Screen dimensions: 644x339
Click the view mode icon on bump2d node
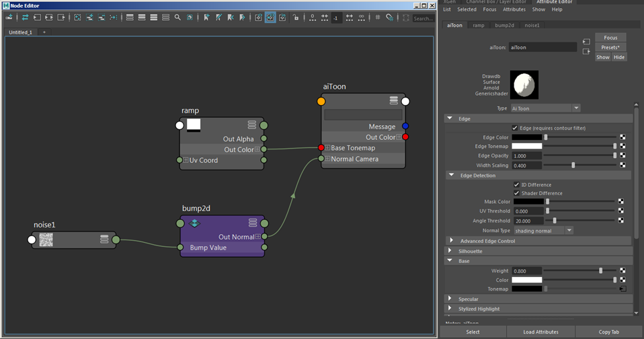coord(253,223)
